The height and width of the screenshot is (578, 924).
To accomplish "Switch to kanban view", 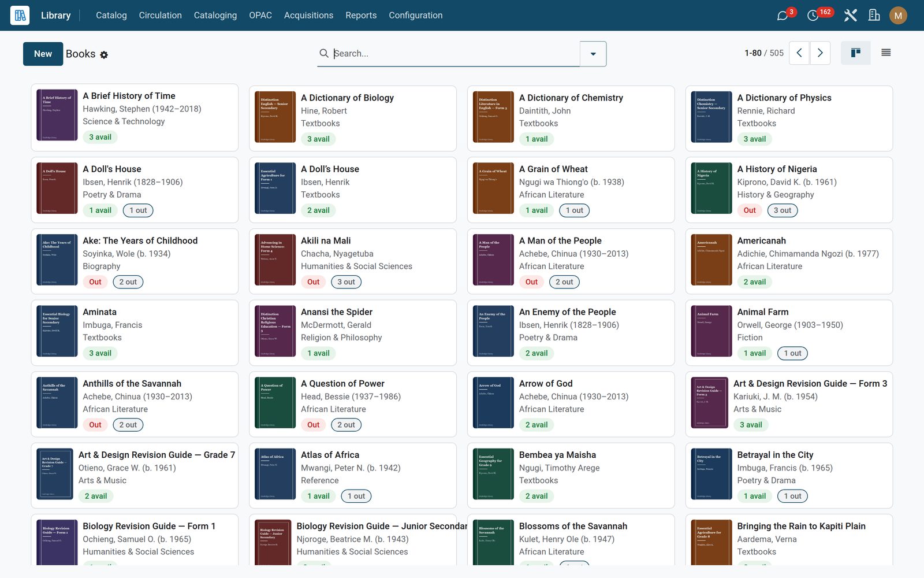I will coord(856,53).
